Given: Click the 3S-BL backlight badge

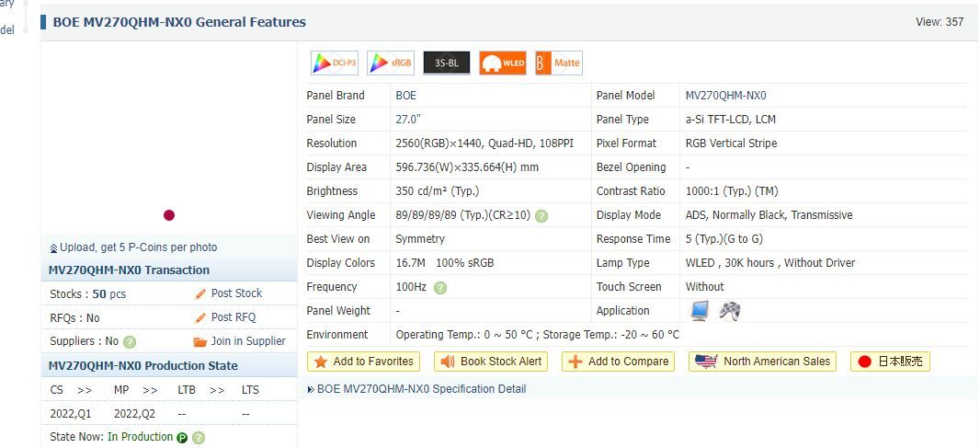Looking at the screenshot, I should pos(447,63).
